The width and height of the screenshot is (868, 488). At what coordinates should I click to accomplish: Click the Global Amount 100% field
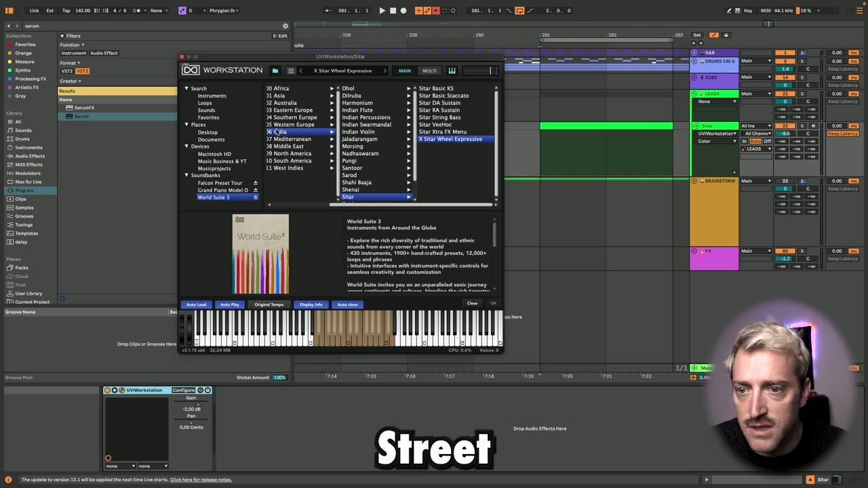[279, 378]
